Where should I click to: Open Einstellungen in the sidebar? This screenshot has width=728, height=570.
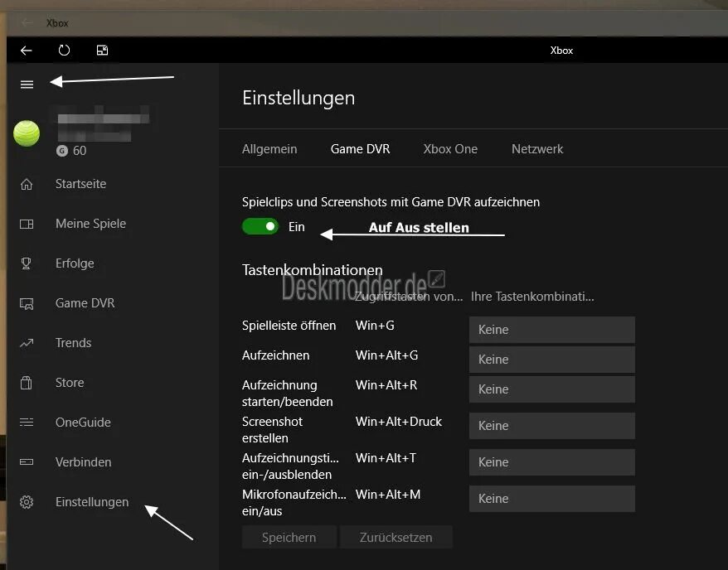(x=92, y=502)
